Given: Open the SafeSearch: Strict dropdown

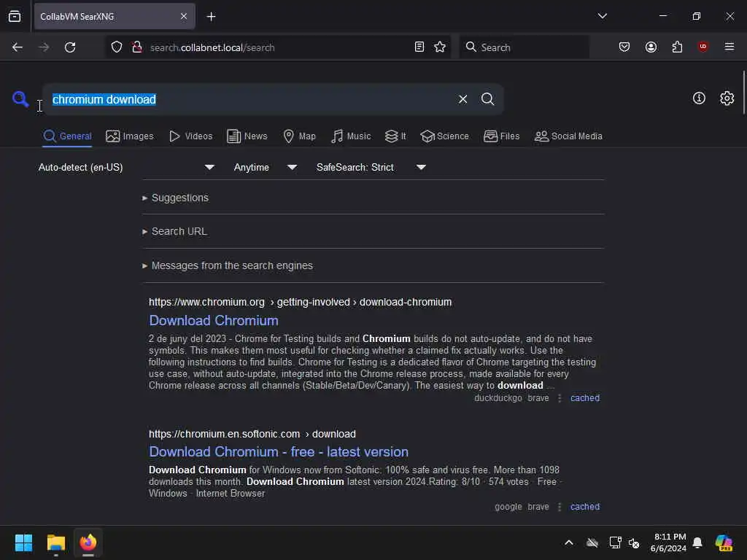Looking at the screenshot, I should pyautogui.click(x=371, y=168).
